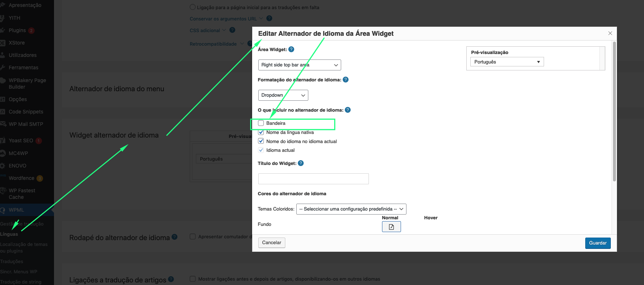This screenshot has height=285, width=644.
Task: Click help icon beside Ligações a tradução de artigos
Action: point(171,279)
